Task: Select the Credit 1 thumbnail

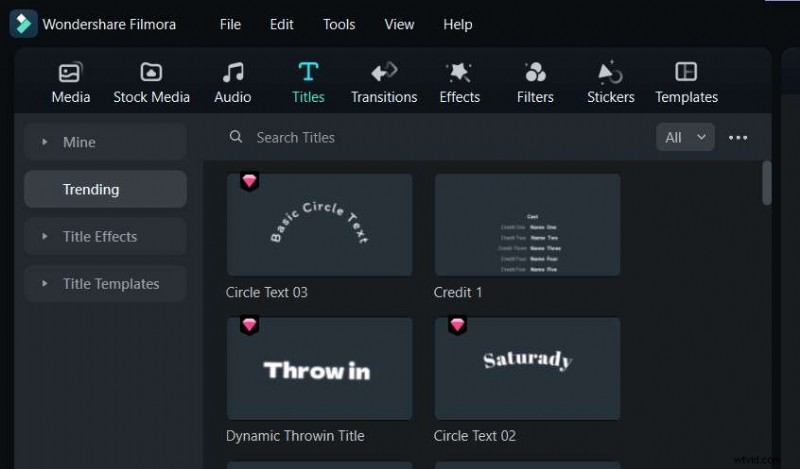Action: 528,225
